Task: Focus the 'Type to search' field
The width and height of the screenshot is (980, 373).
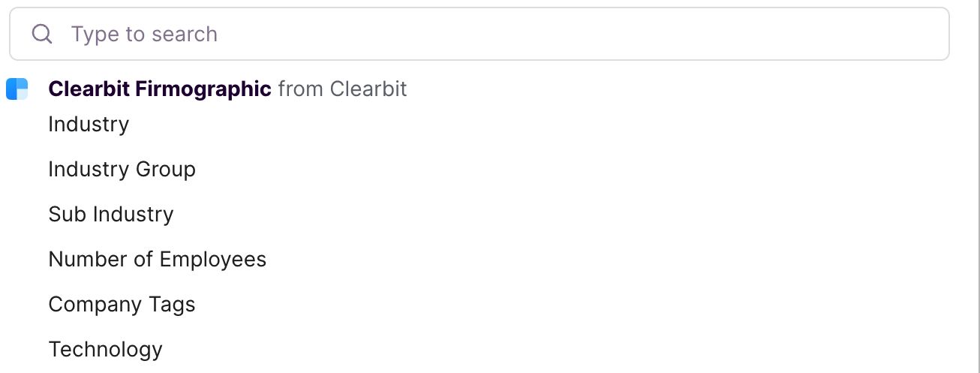Action: point(479,34)
